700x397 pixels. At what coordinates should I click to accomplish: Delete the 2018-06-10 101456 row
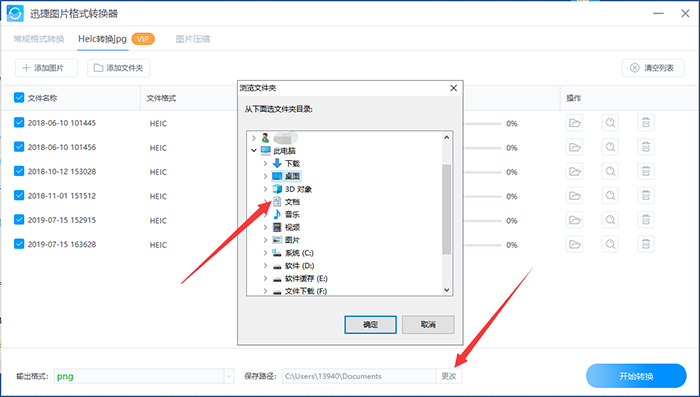click(646, 147)
